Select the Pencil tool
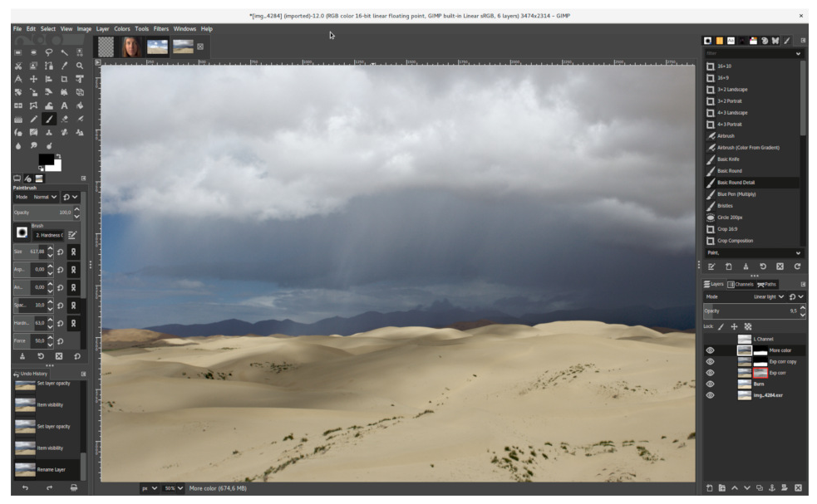 33,120
